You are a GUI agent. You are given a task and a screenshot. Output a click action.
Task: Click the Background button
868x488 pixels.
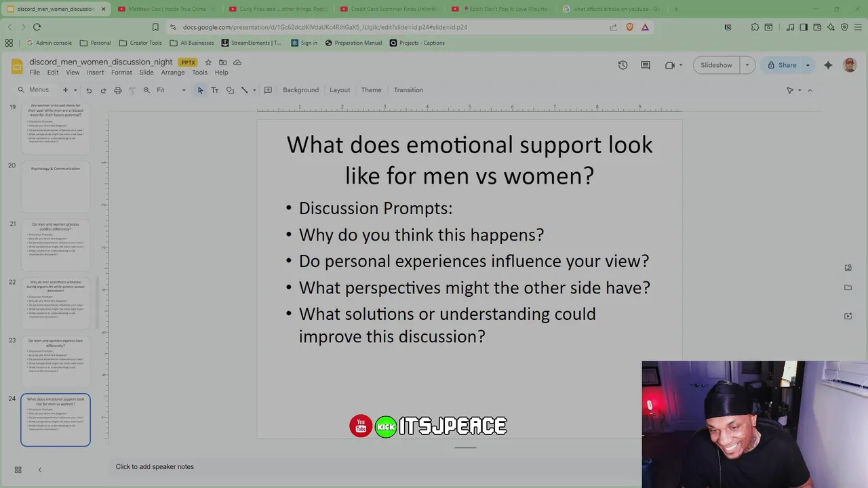tap(300, 90)
